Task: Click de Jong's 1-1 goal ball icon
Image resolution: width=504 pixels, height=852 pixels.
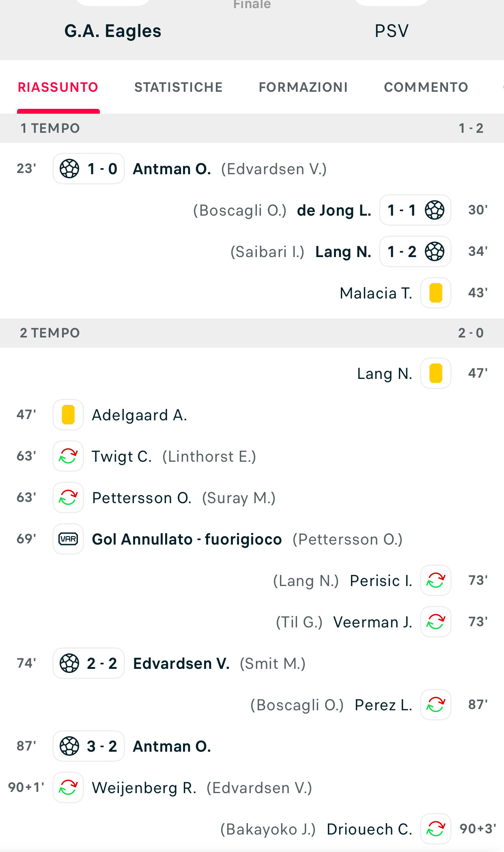Action: coord(435,210)
